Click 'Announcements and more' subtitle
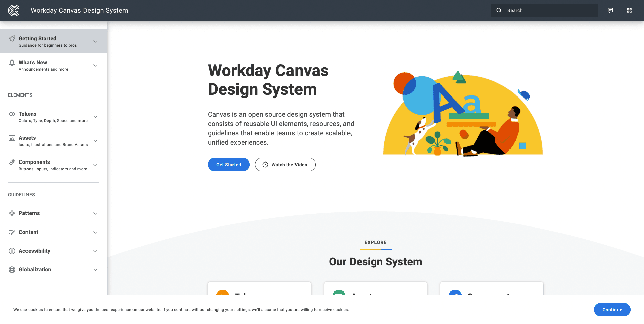Viewport: 644px width, 324px height. point(44,69)
